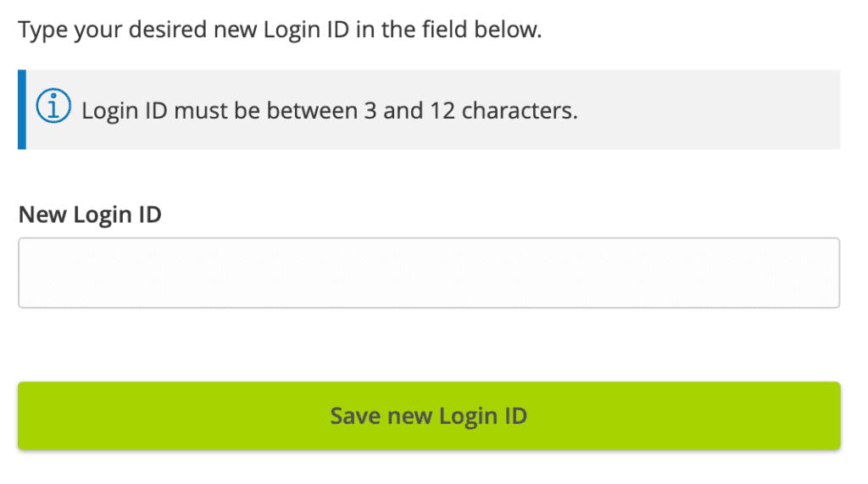Click the Login ID character limit message

coord(329,111)
